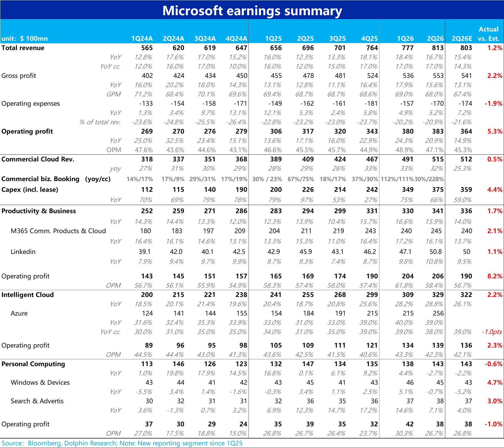The height and width of the screenshot is (448, 504).
Task: Select Linkedin 2Q26 value 50.8
Action: pos(436,252)
